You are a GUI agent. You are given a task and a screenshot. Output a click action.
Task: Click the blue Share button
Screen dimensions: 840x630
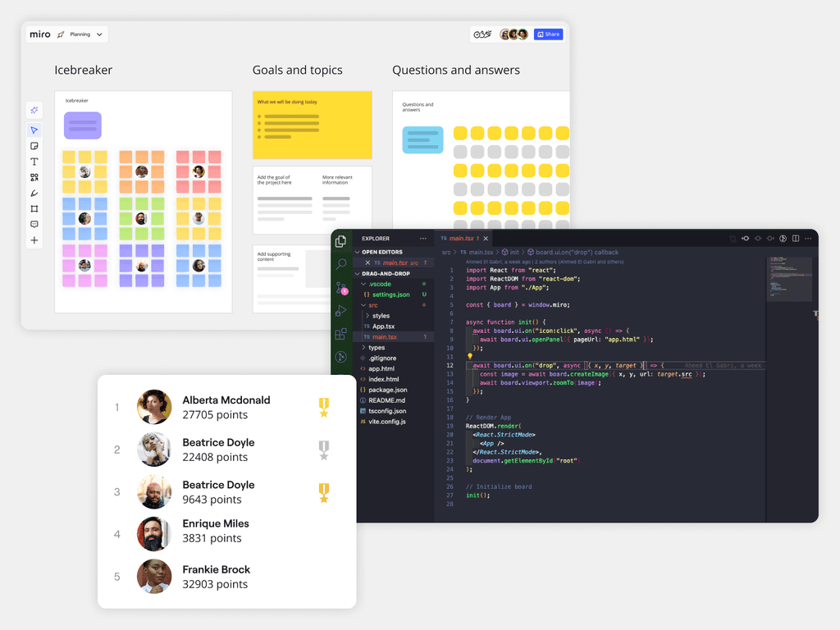point(548,34)
